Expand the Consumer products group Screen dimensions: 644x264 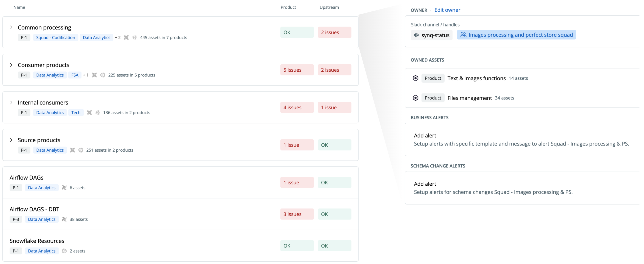(x=11, y=65)
